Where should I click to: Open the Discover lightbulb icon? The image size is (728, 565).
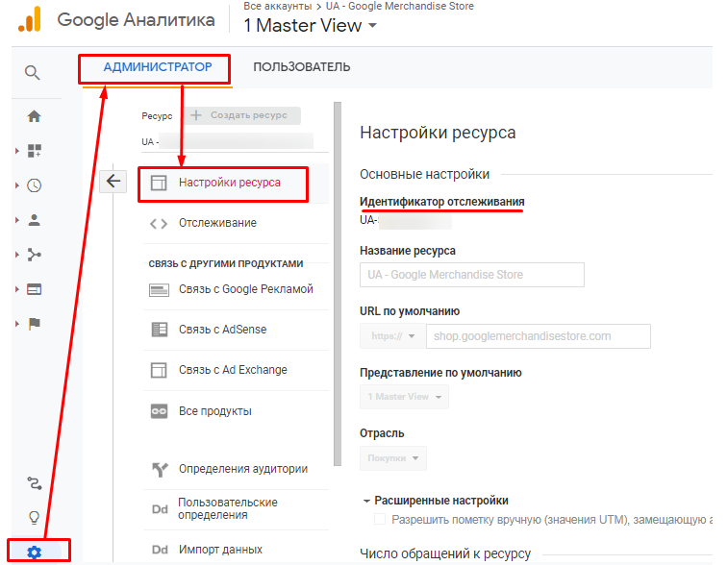35,517
